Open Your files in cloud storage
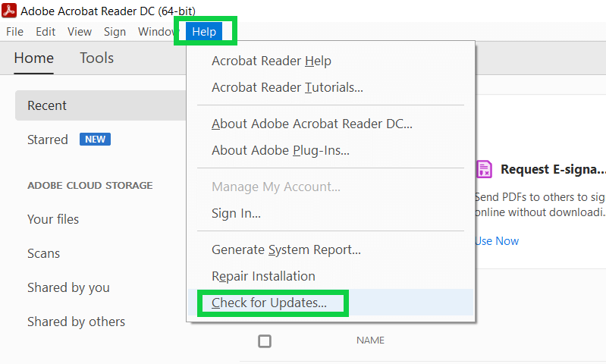Image resolution: width=606 pixels, height=364 pixels. (53, 219)
